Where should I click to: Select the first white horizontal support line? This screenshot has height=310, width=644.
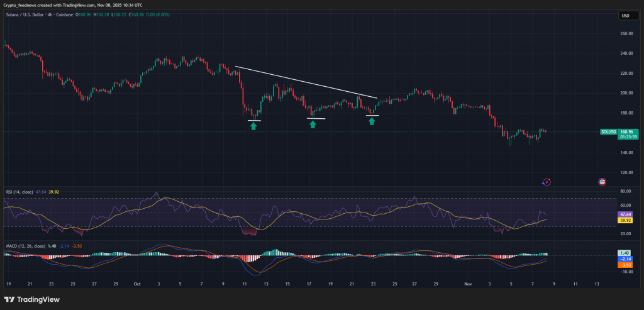click(x=255, y=120)
